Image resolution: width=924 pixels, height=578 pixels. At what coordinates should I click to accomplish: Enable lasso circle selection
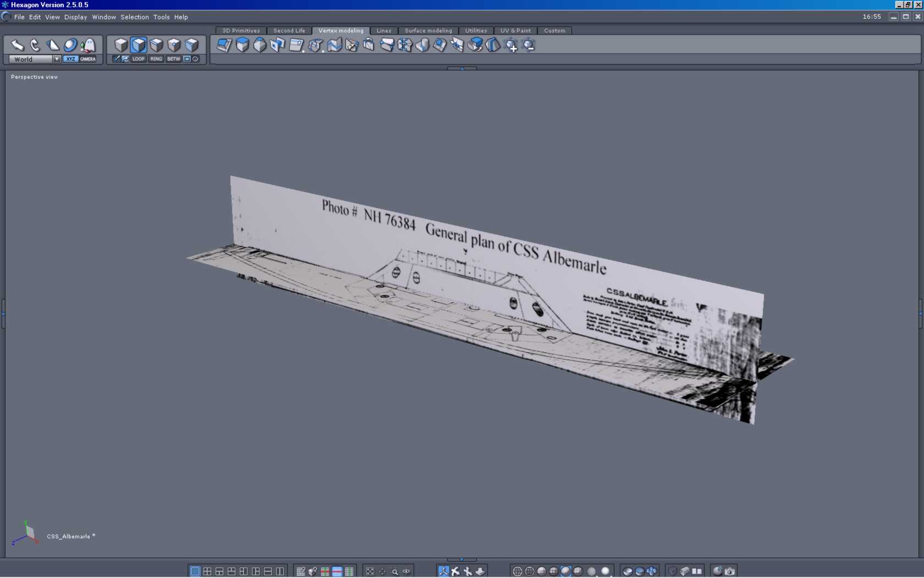point(195,59)
